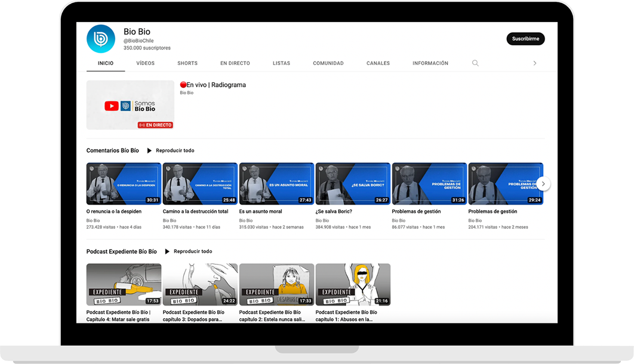This screenshot has height=364, width=634.
Task: Play Problemas de gestión thumbnail lasting 31:26
Action: tap(429, 184)
